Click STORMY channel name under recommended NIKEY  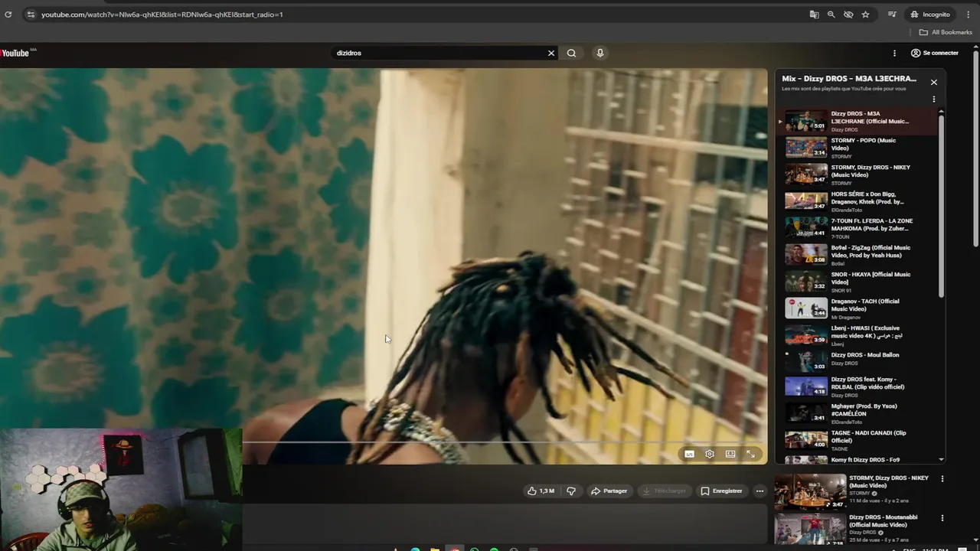click(x=860, y=494)
